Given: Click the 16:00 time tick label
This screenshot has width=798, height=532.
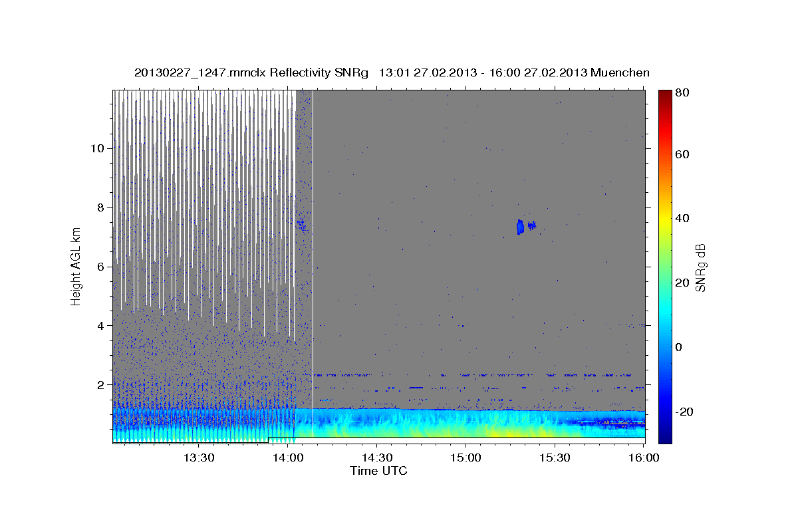Looking at the screenshot, I should pyautogui.click(x=644, y=458).
